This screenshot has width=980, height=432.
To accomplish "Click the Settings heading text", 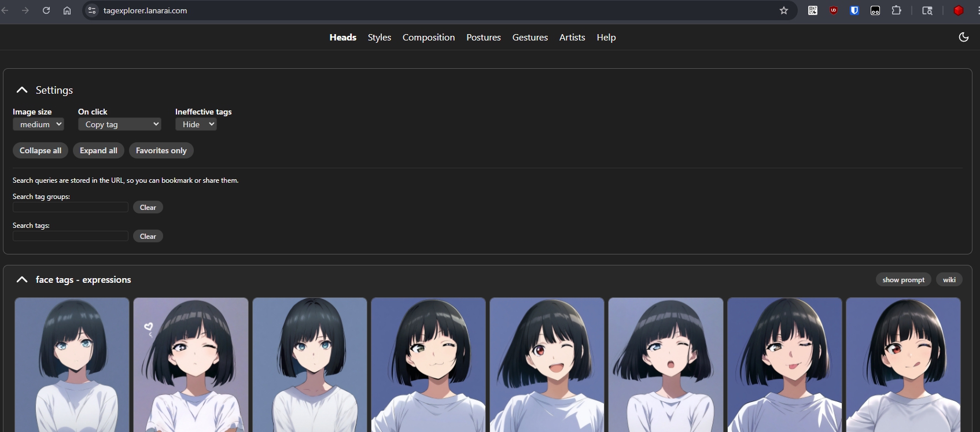I will tap(54, 90).
